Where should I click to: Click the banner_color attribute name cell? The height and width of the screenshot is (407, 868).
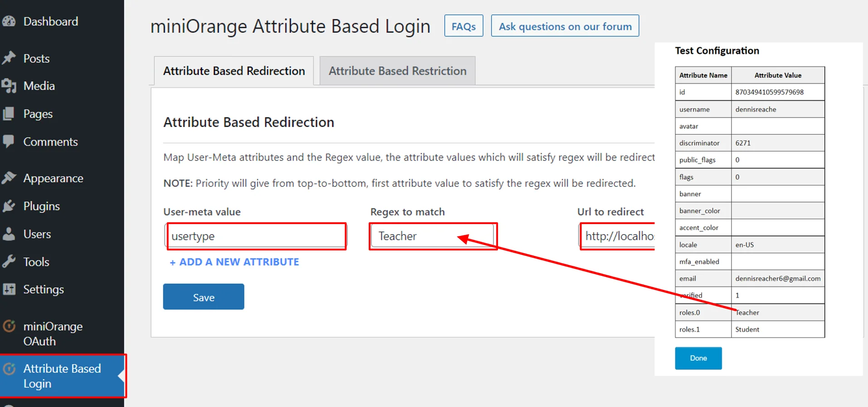[x=703, y=211]
